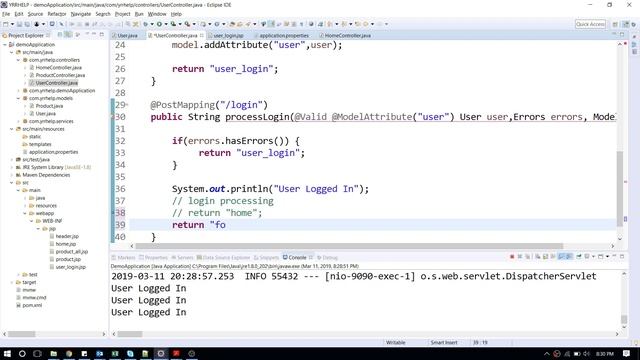Open the Debug configurations dropdown arrow
640x360 pixels.
tap(151, 24)
